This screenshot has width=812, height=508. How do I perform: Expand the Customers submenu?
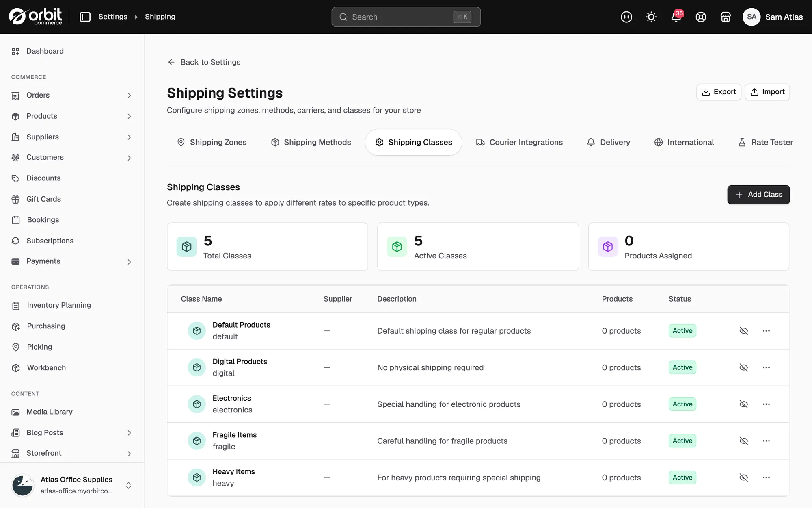coord(129,158)
